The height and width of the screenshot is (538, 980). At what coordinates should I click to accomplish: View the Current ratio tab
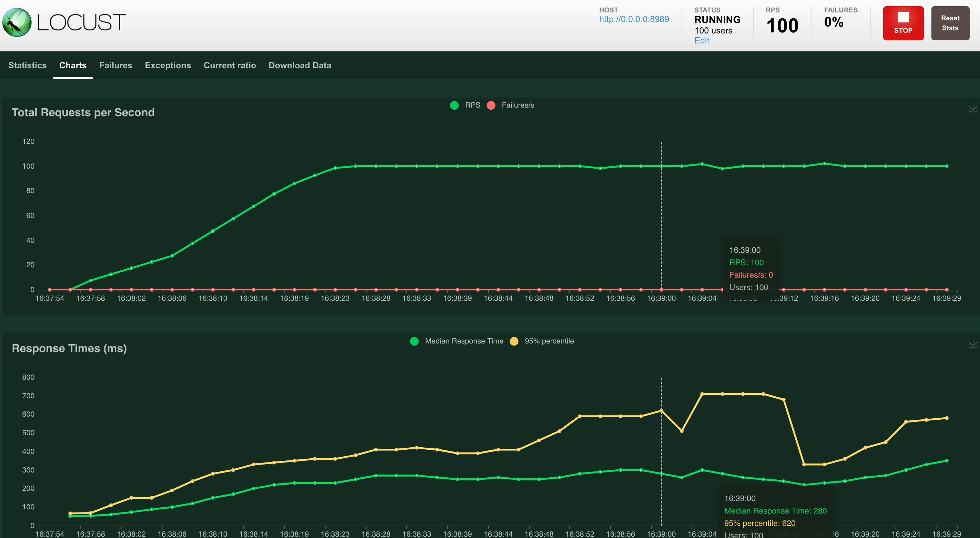click(230, 66)
